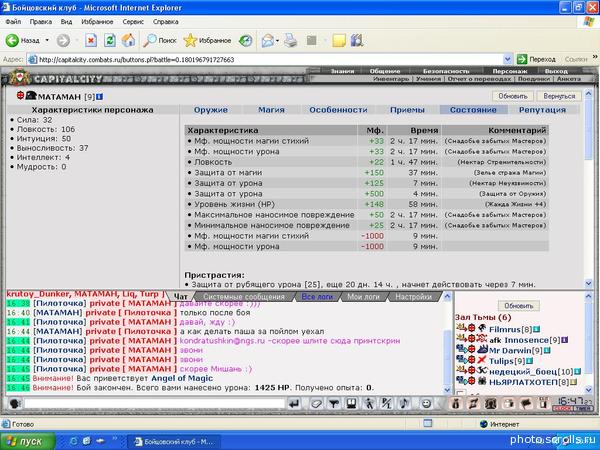The width and height of the screenshot is (600, 450).
Task: Click the flag icon in the bottom bar
Action: (527, 404)
